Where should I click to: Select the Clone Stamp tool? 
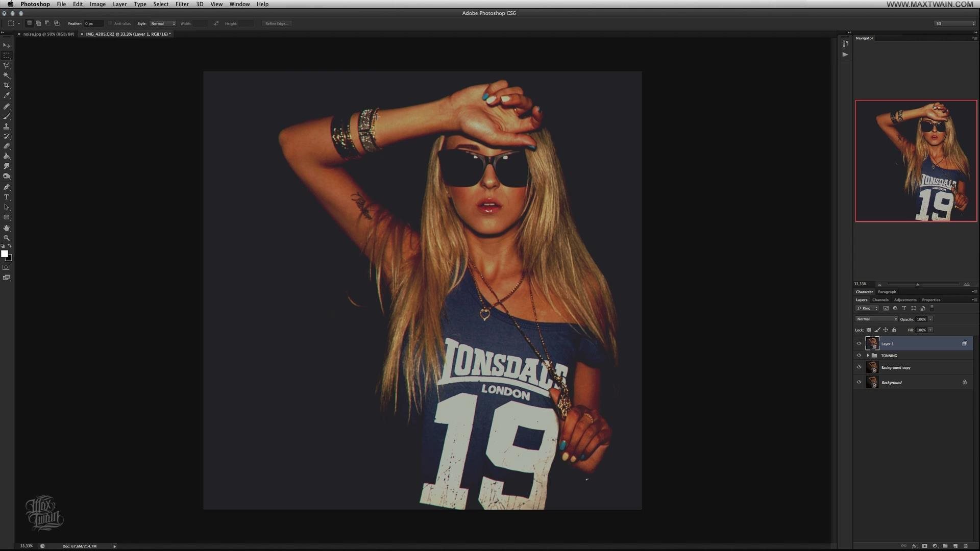click(x=7, y=127)
